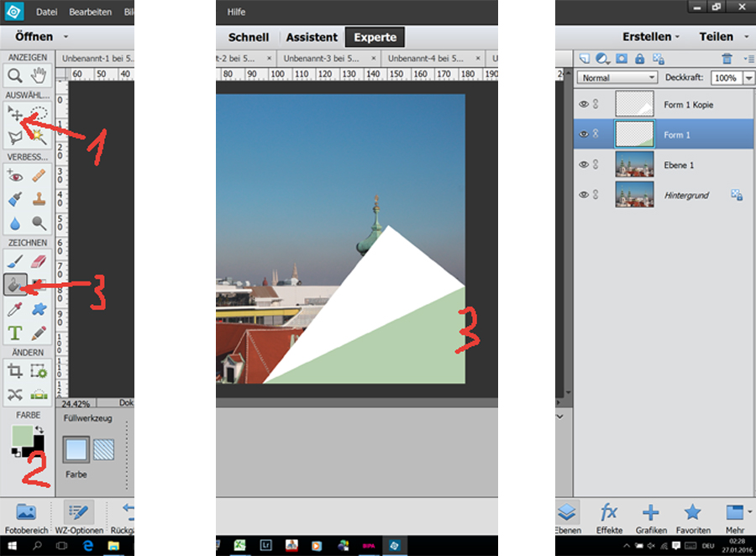This screenshot has height=556, width=756.
Task: Select the Brush tool
Action: click(15, 261)
